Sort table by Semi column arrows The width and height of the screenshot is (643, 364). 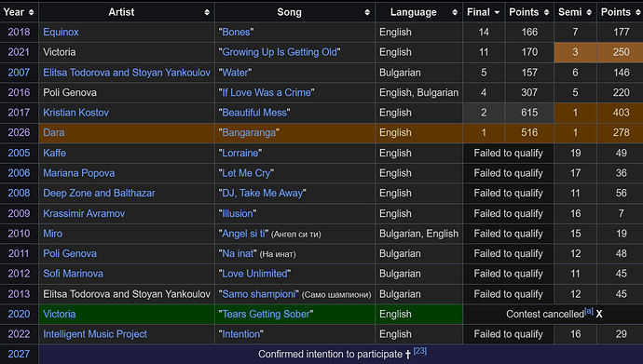pyautogui.click(x=589, y=12)
